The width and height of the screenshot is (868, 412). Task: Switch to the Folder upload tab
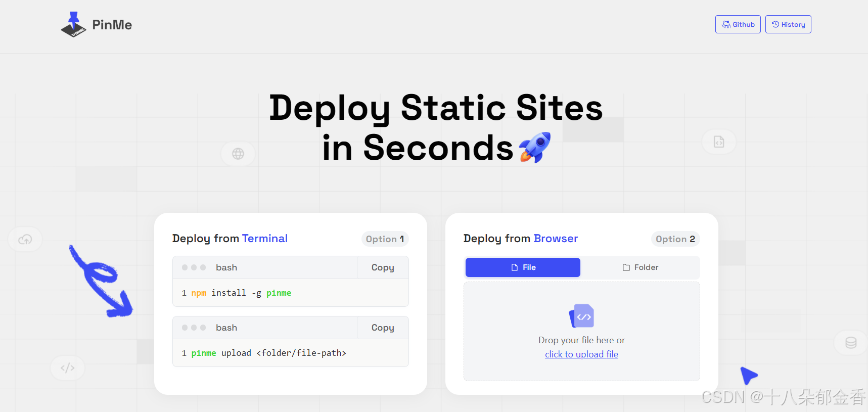(x=640, y=267)
